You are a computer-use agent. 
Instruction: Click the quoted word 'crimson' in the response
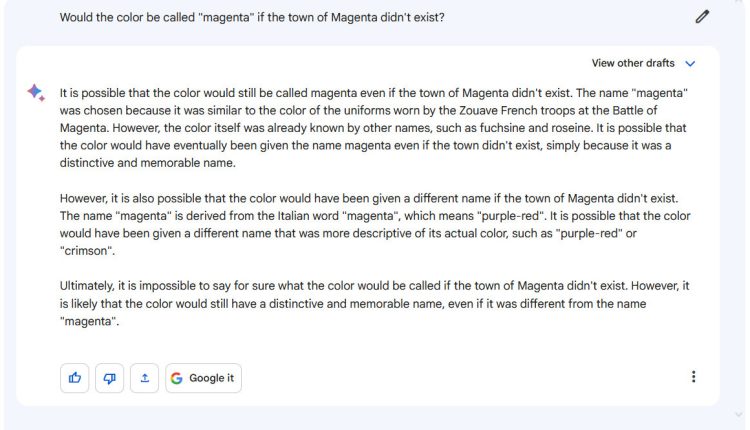pos(88,251)
